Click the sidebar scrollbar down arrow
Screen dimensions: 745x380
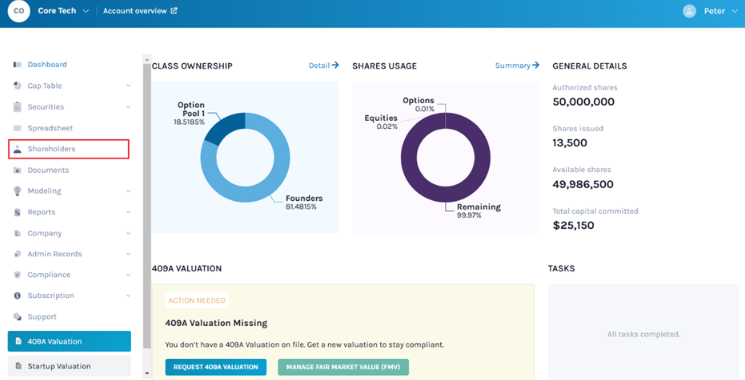pos(147,373)
